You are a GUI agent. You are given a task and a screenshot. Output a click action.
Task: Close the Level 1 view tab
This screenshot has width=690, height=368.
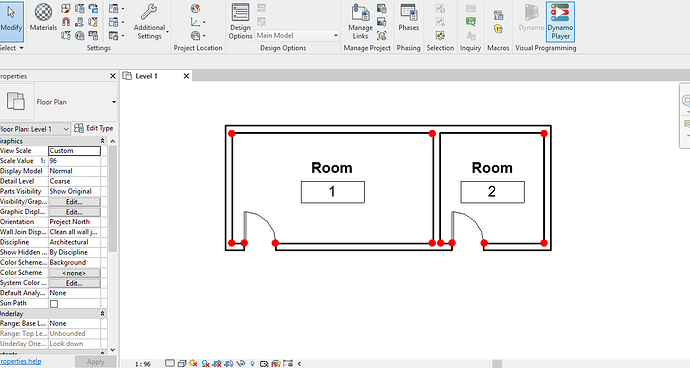tap(186, 76)
